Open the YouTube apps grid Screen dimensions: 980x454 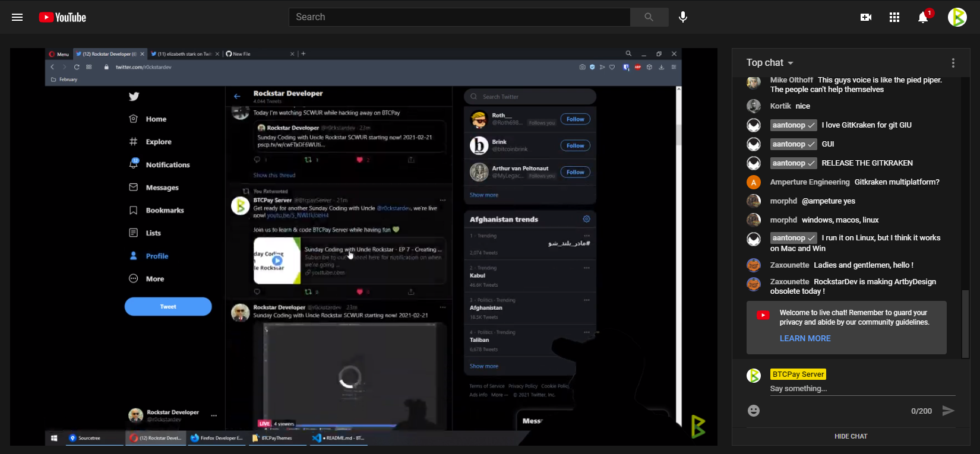click(x=894, y=17)
